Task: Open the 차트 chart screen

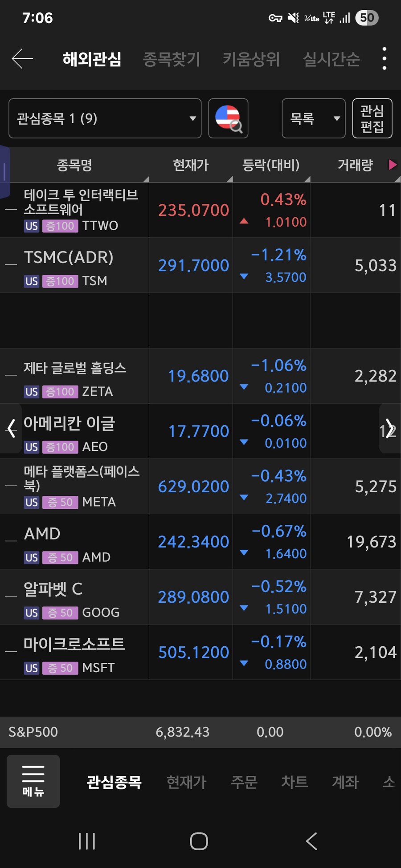Action: click(294, 782)
